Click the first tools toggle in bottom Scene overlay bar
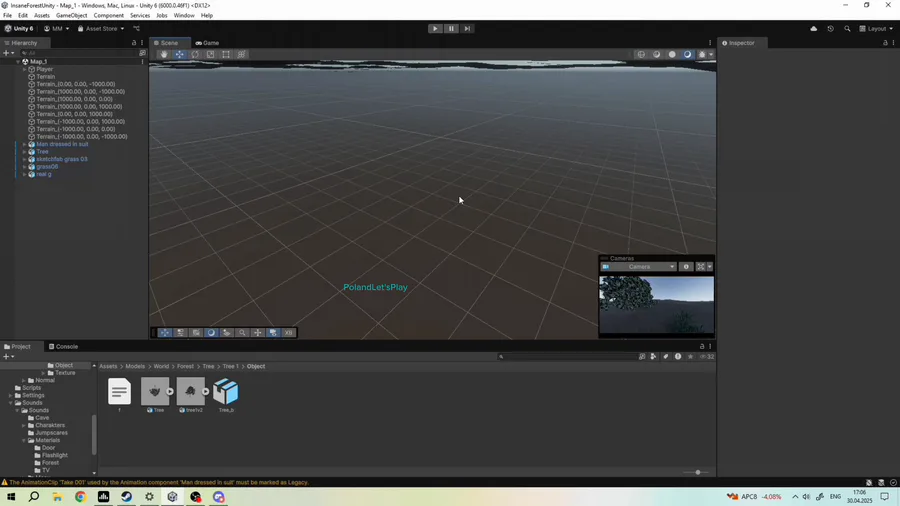This screenshot has width=900, height=506. point(165,333)
